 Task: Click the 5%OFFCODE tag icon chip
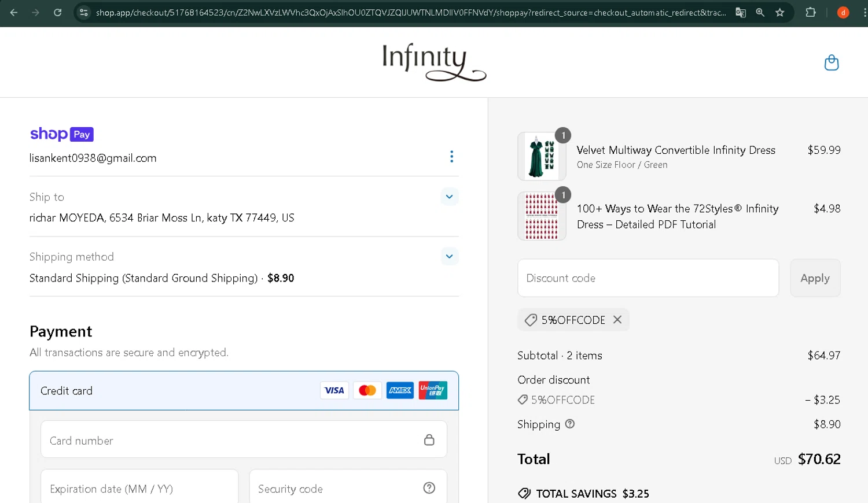530,320
